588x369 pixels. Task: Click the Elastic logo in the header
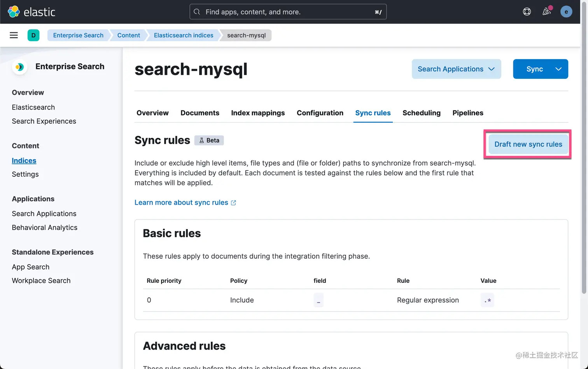tap(31, 12)
